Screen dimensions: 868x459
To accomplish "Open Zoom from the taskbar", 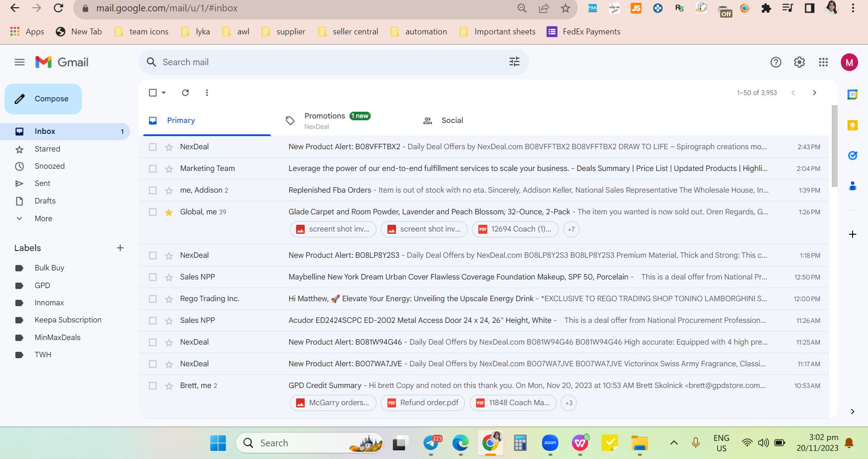I will point(550,443).
